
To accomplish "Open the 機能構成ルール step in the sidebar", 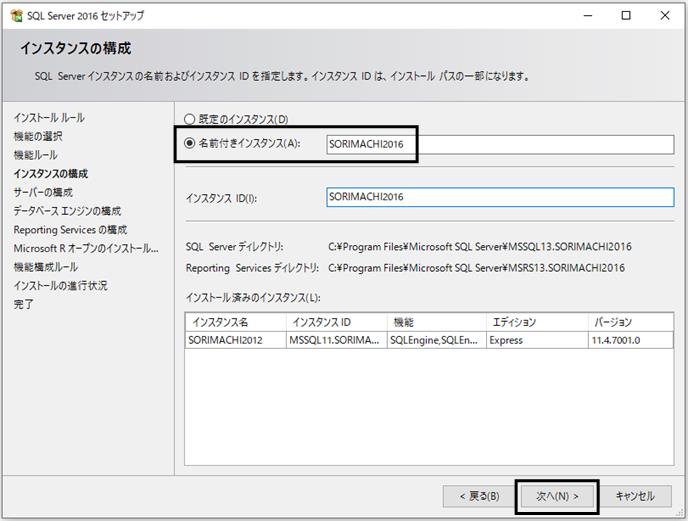I will click(46, 267).
